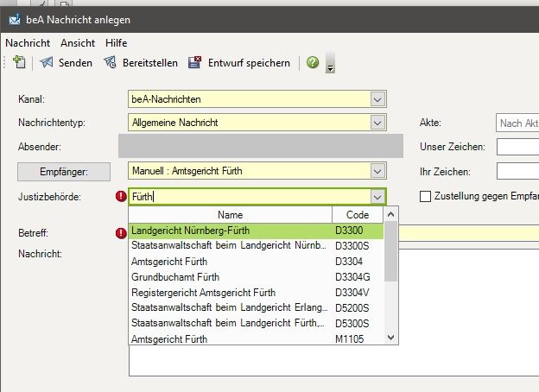Select Amtsgericht Fürth with code D3304
The height and width of the screenshot is (392, 539).
256,262
